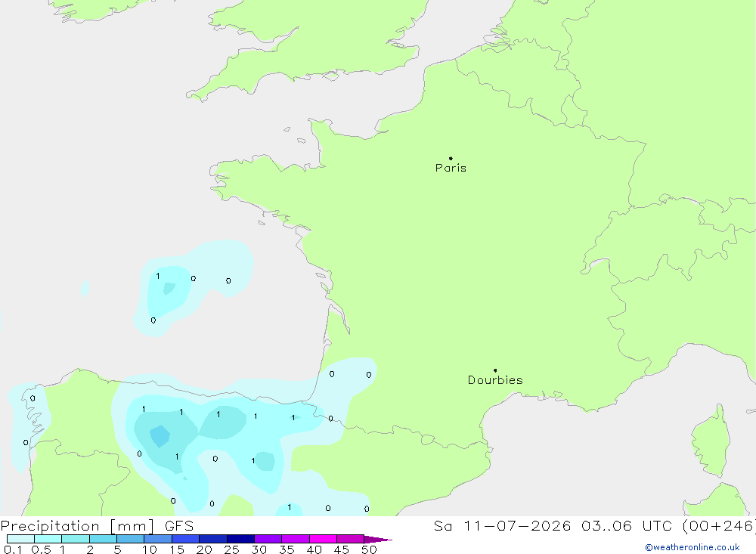Click the Paris location dot marker

point(451,158)
